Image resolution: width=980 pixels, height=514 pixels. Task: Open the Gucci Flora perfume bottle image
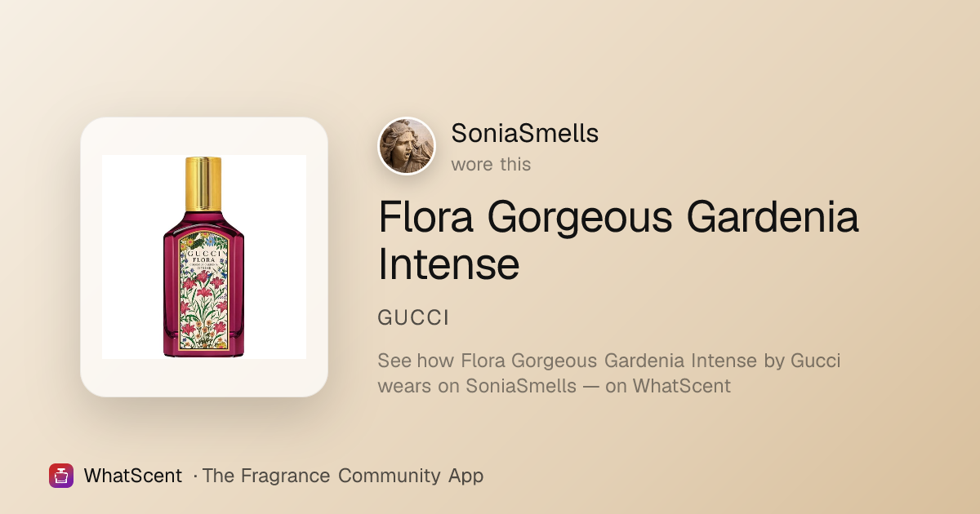203,257
